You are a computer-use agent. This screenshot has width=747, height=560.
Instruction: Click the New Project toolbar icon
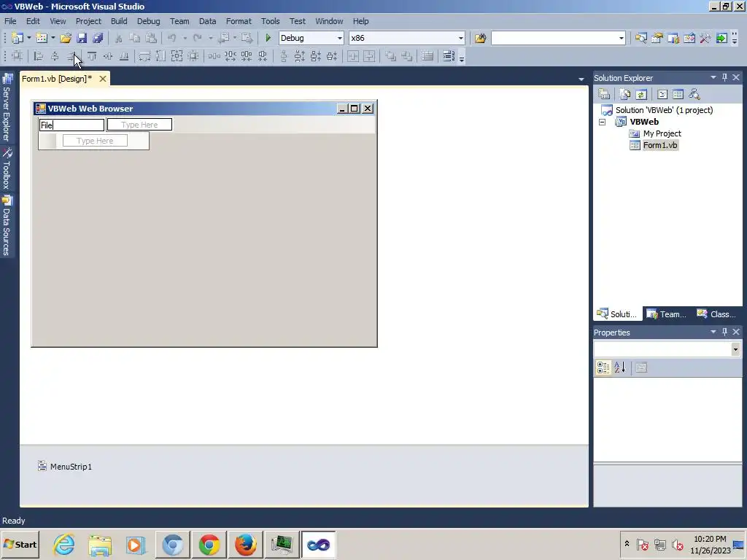[18, 38]
